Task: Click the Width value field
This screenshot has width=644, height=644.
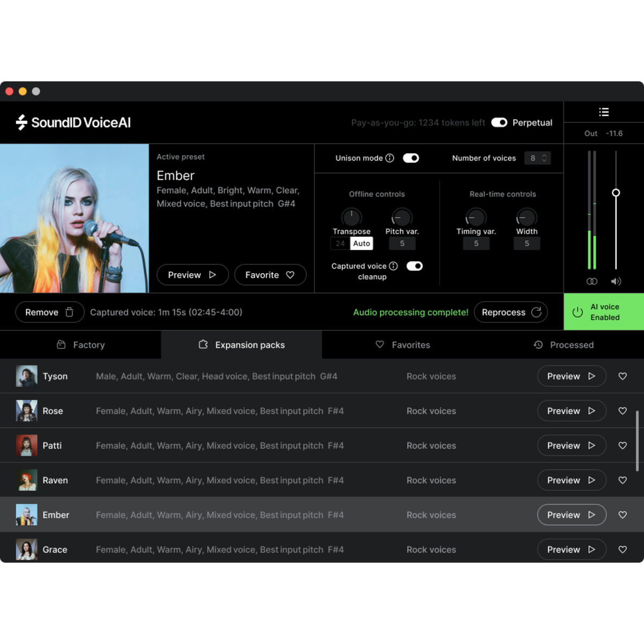Action: click(526, 244)
